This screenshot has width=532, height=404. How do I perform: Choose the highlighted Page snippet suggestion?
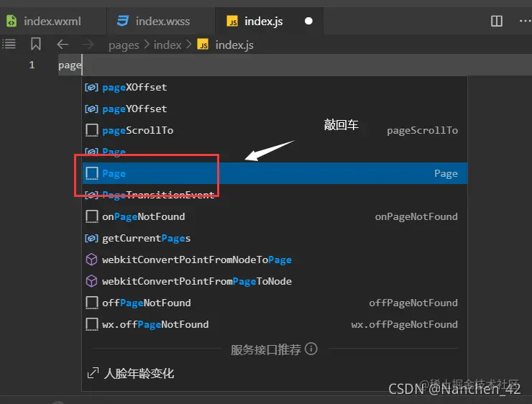coord(275,173)
